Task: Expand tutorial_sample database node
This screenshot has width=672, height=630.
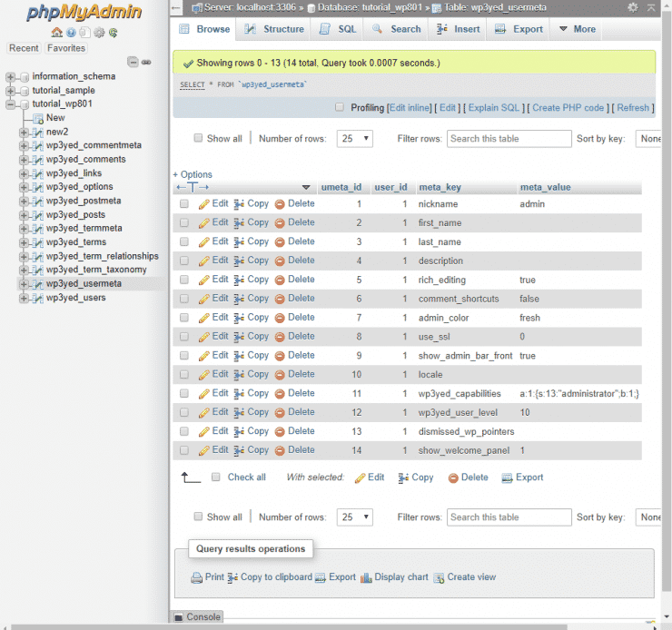Action: pos(10,91)
